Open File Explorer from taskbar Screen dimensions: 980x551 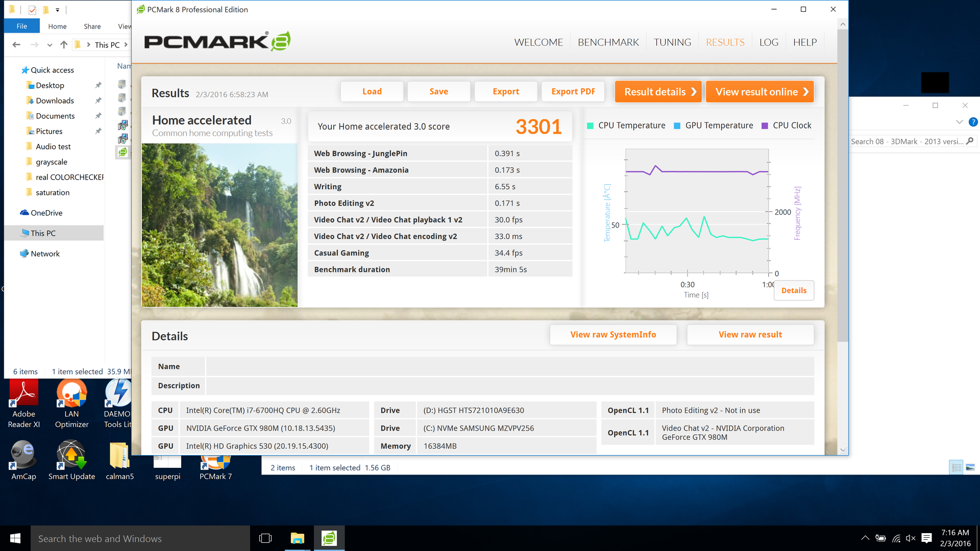pos(297,538)
